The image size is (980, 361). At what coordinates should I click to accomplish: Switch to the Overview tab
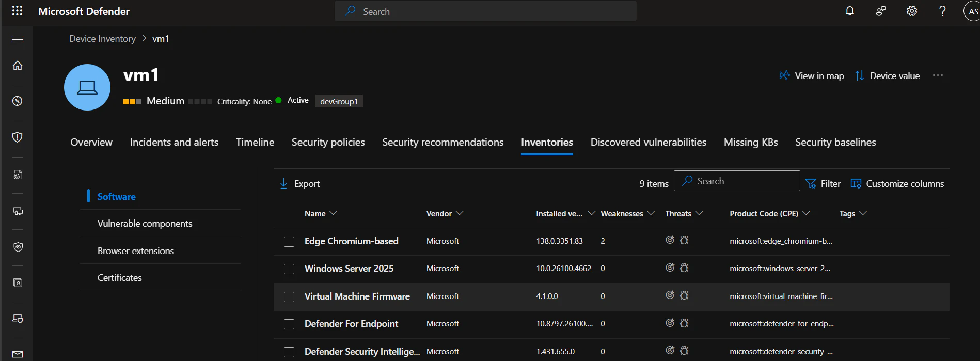pos(91,142)
